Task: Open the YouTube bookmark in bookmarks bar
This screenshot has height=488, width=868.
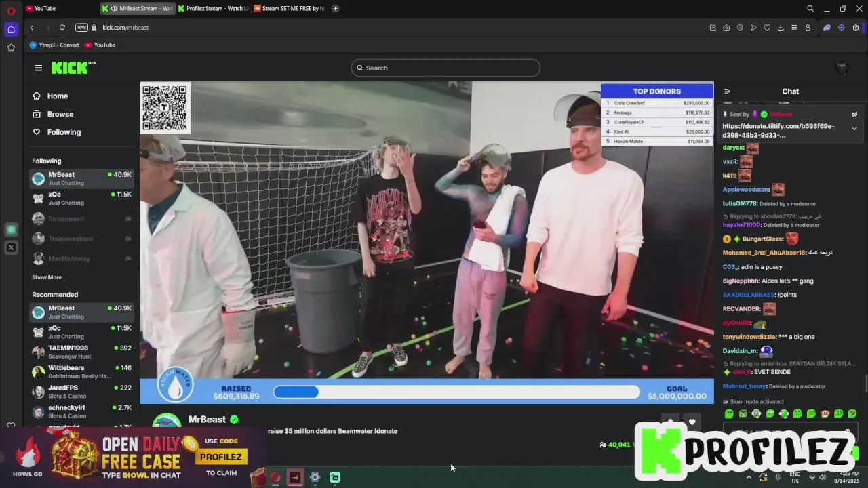Action: pos(100,45)
